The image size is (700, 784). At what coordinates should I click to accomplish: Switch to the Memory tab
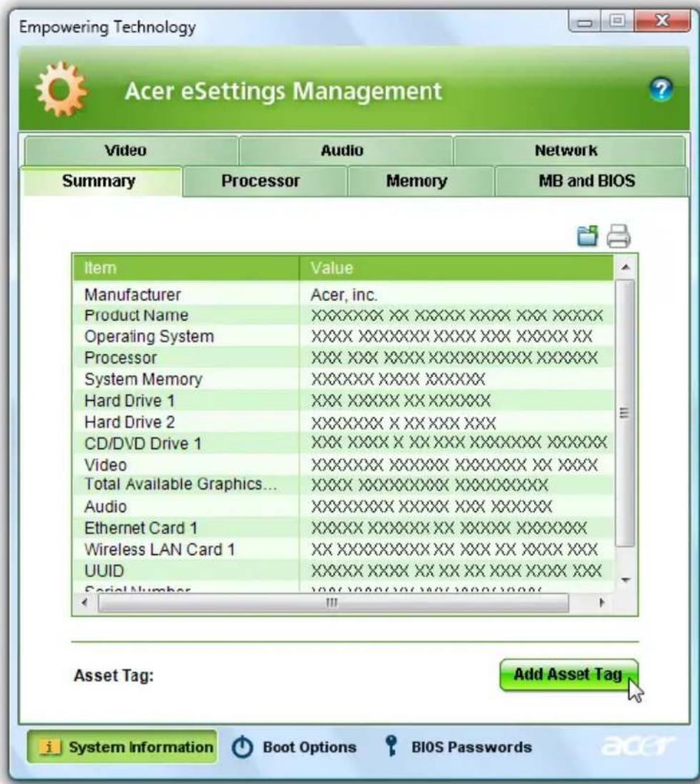pyautogui.click(x=420, y=181)
